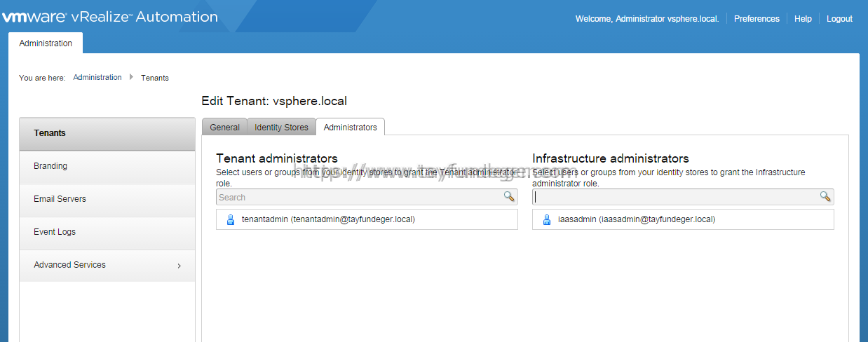
Task: Click the Tenant administrators search magnifier icon
Action: (x=509, y=197)
